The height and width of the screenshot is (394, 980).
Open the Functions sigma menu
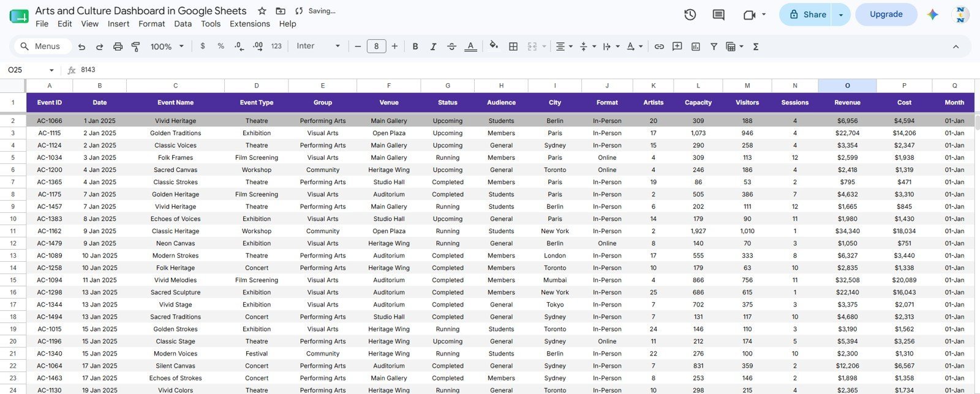(x=756, y=46)
